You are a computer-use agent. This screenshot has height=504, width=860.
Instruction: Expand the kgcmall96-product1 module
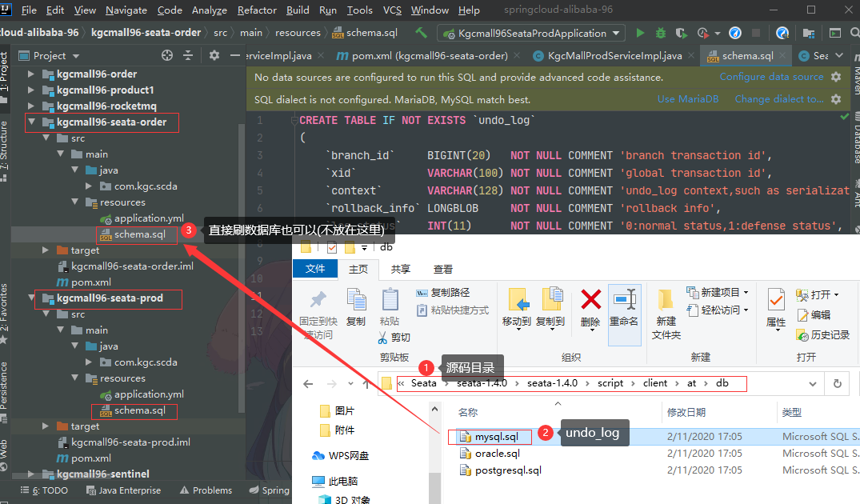pyautogui.click(x=30, y=90)
